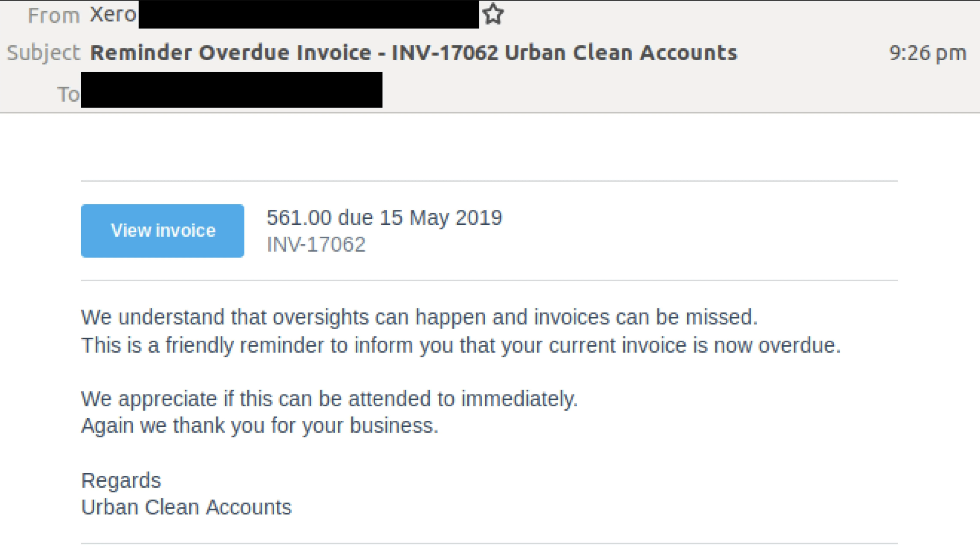The height and width of the screenshot is (552, 980).
Task: Click the Urban Clean Accounts signature
Action: [x=186, y=507]
